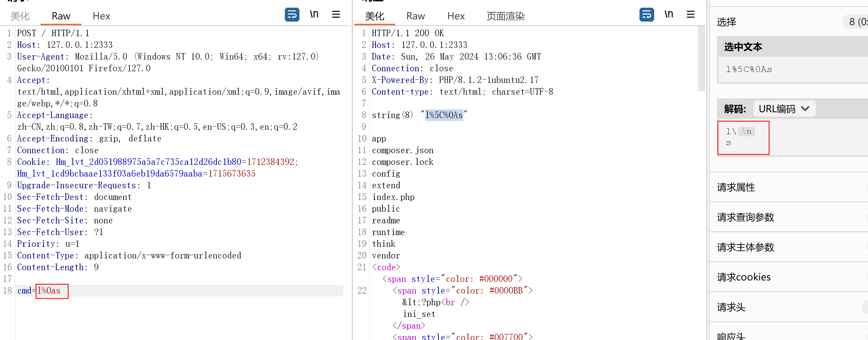Image resolution: width=868 pixels, height=340 pixels.
Task: Click highlighted l%5C%0As in response
Action: click(x=444, y=115)
